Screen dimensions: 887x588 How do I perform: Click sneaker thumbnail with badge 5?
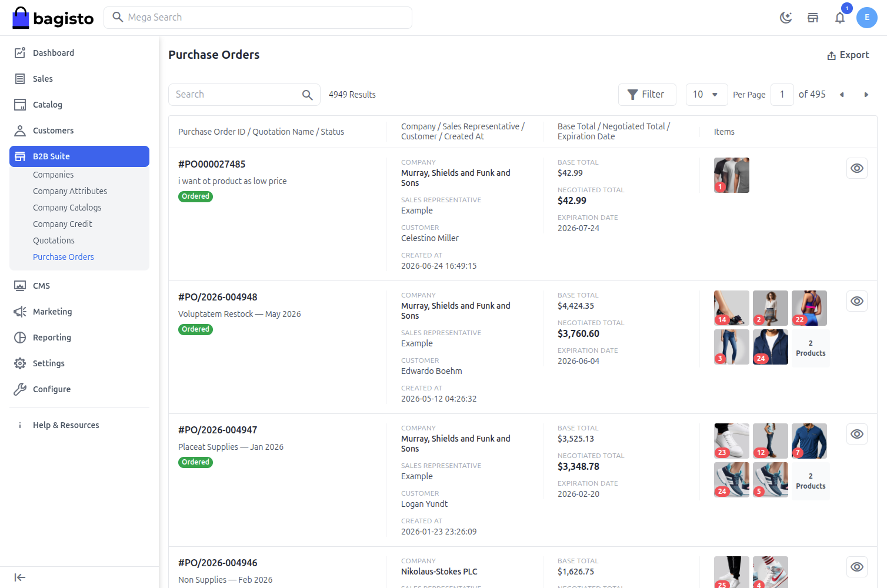pyautogui.click(x=771, y=480)
